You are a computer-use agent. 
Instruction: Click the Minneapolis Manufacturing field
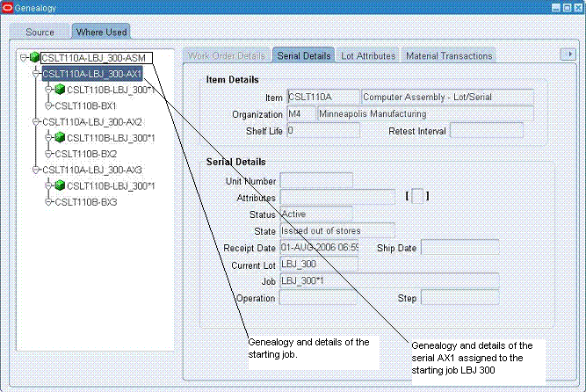pyautogui.click(x=425, y=113)
